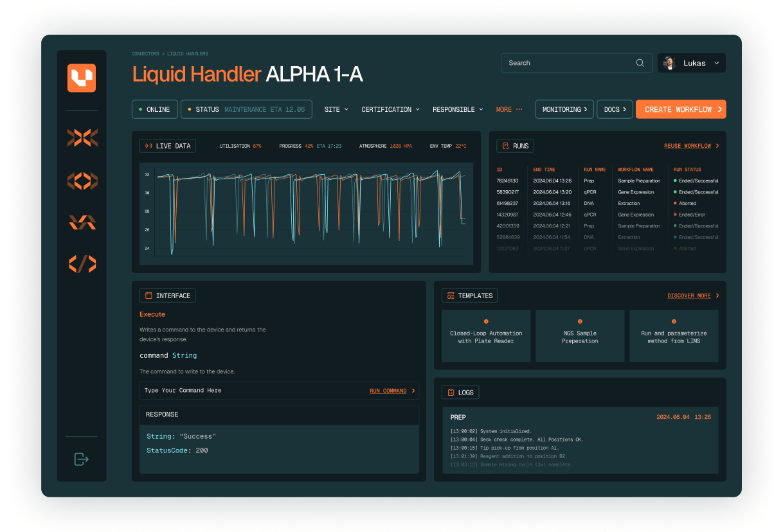783x532 pixels.
Task: Click the waveform icon in the sidebar
Action: pos(82,222)
